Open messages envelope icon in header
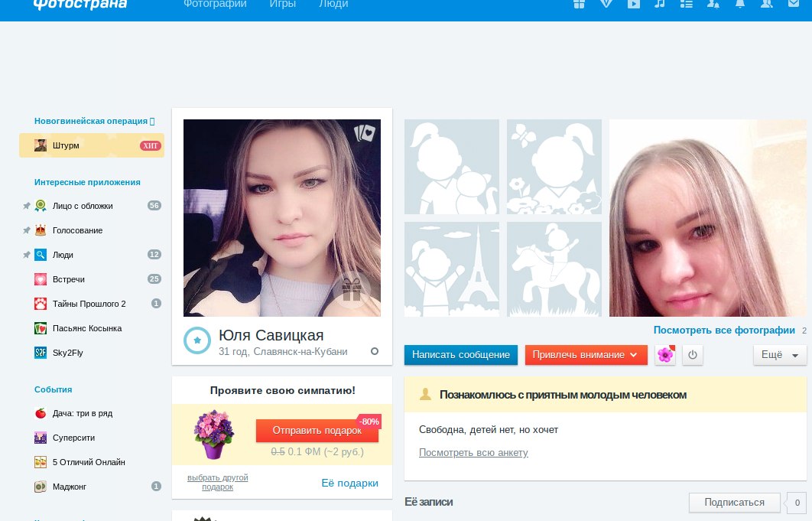The width and height of the screenshot is (812, 521). pos(793,4)
